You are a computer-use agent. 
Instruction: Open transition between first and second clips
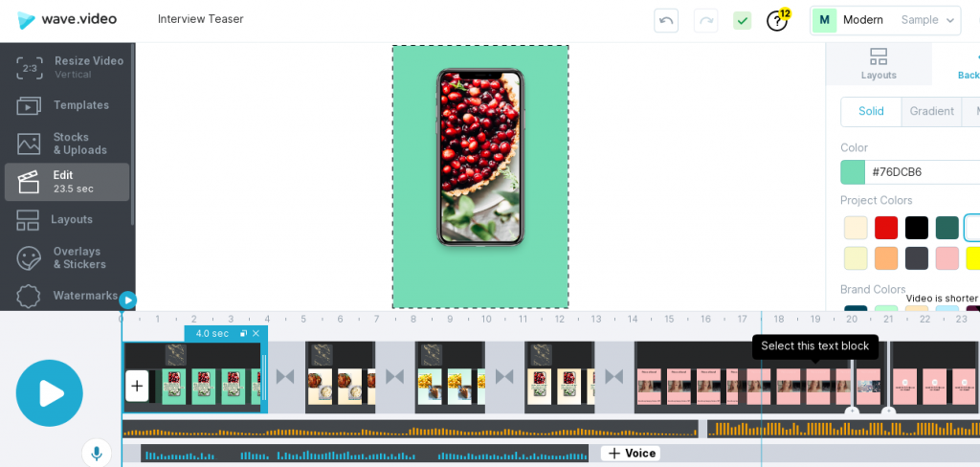click(x=285, y=376)
